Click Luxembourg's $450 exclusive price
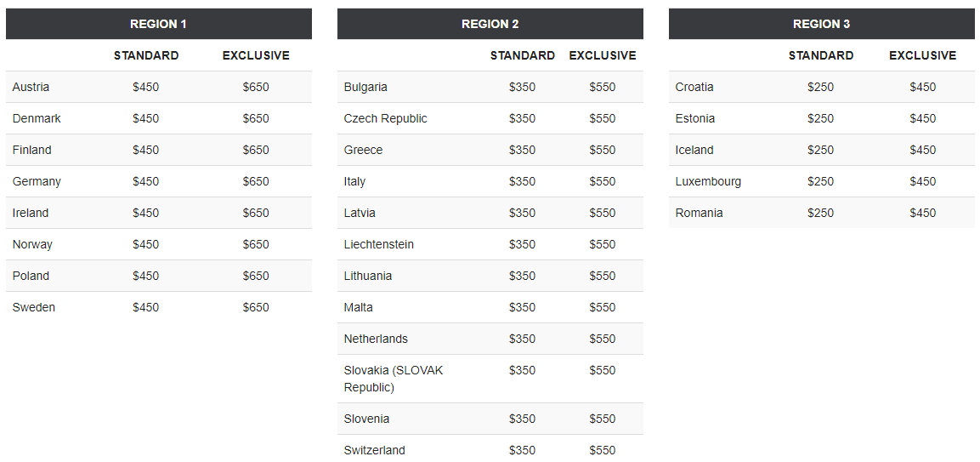Screen dimensions: 980x462 pyautogui.click(x=922, y=181)
